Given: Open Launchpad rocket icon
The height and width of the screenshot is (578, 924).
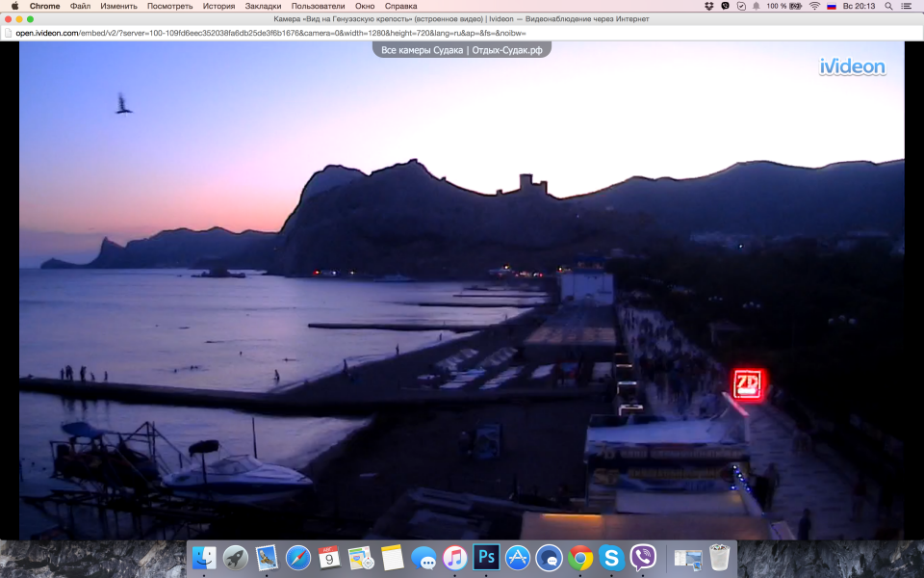Looking at the screenshot, I should (x=235, y=557).
